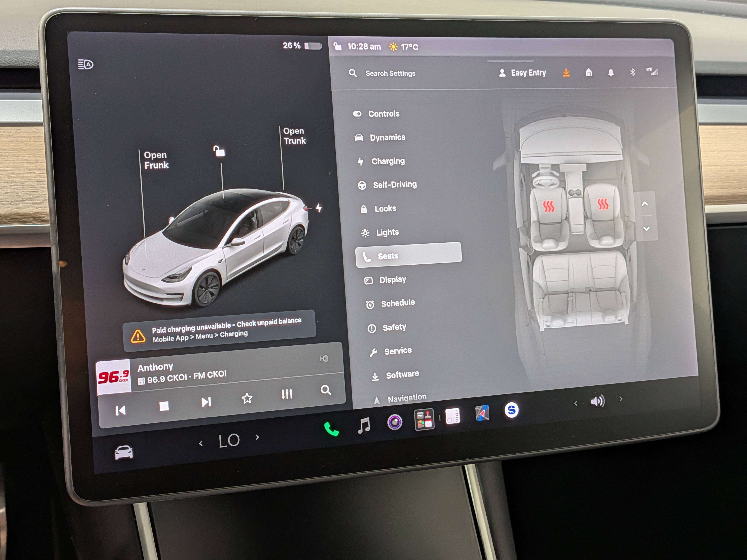Screen dimensions: 747x560
Task: Tap the LTE signal strength icon
Action: (652, 71)
